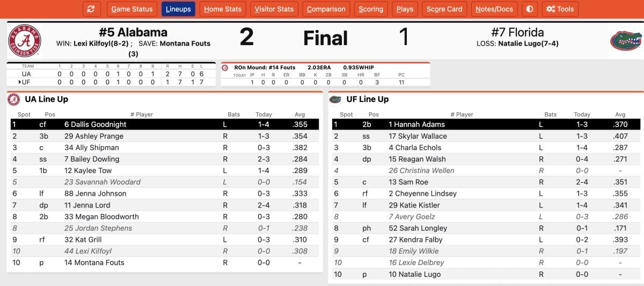Click the small Alabama icon on mound panel

225,68
